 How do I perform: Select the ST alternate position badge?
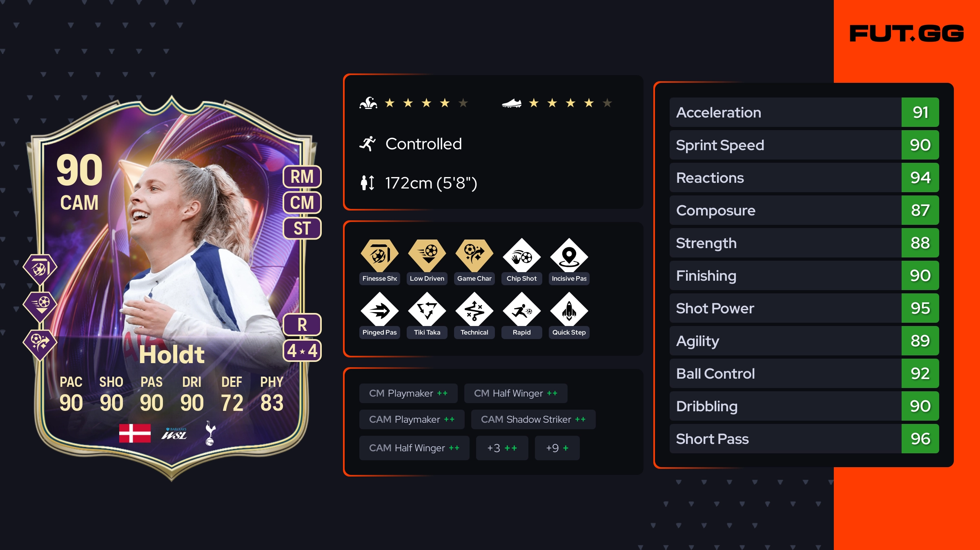(302, 228)
